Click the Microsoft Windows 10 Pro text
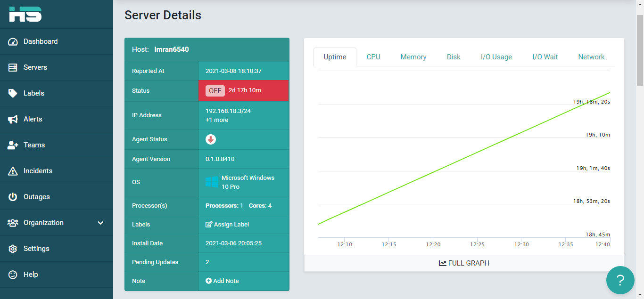The width and height of the screenshot is (644, 299). [x=248, y=182]
